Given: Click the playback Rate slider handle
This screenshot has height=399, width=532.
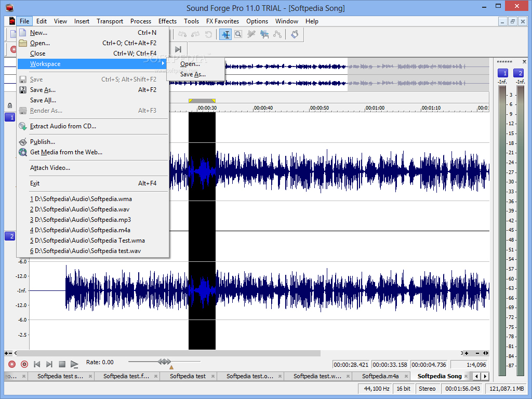Looking at the screenshot, I should 164,362.
